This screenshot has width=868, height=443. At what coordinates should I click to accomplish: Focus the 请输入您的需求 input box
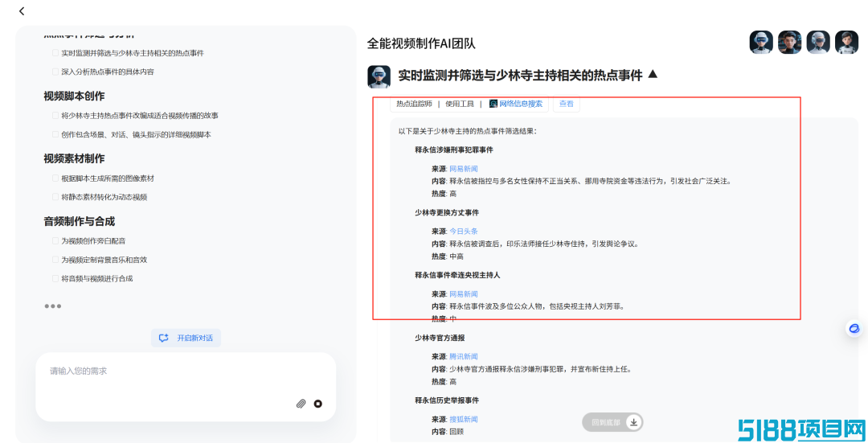click(x=186, y=387)
